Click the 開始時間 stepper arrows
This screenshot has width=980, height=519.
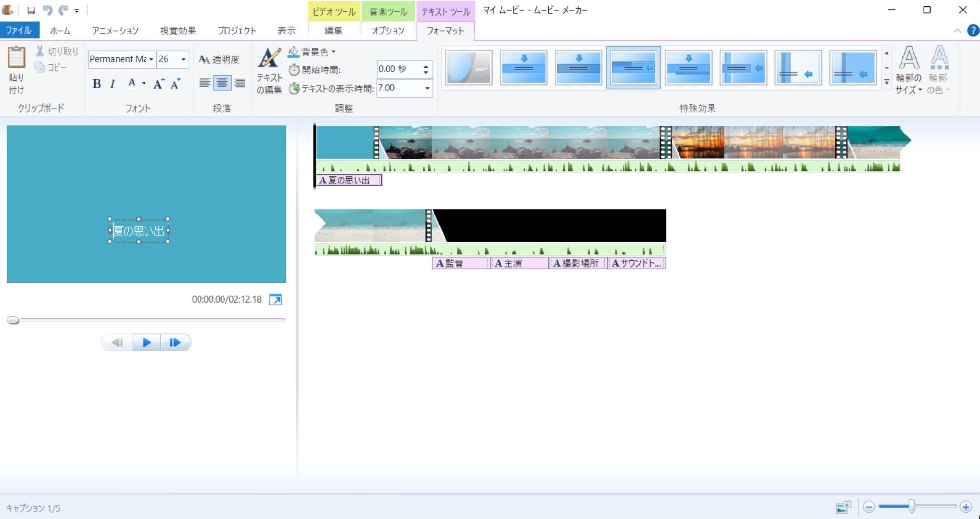click(x=426, y=69)
